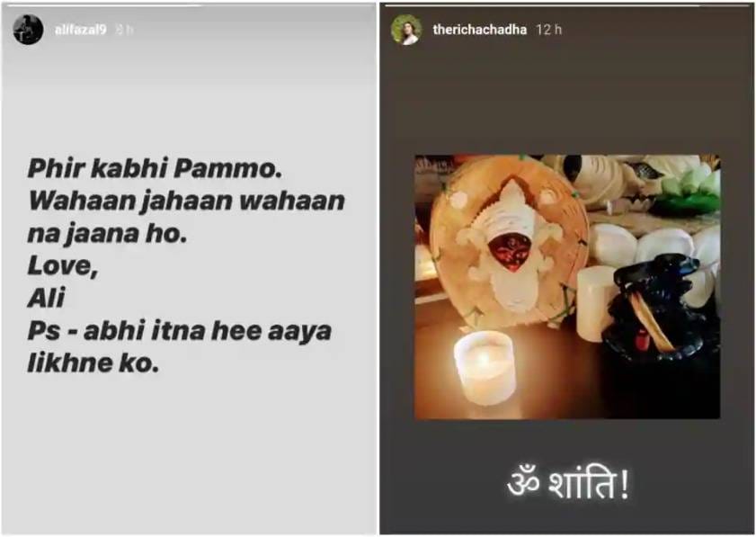Open alifazal9's profile picture avatar
Image resolution: width=756 pixels, height=537 pixels.
click(x=28, y=30)
